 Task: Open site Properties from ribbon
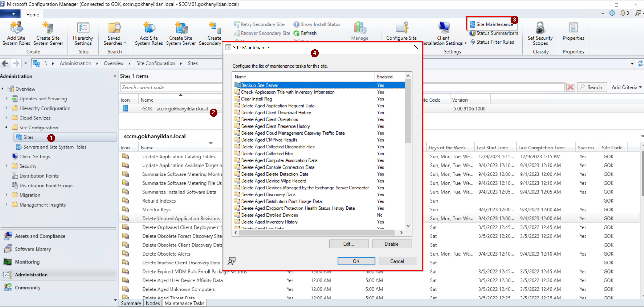coord(573,31)
